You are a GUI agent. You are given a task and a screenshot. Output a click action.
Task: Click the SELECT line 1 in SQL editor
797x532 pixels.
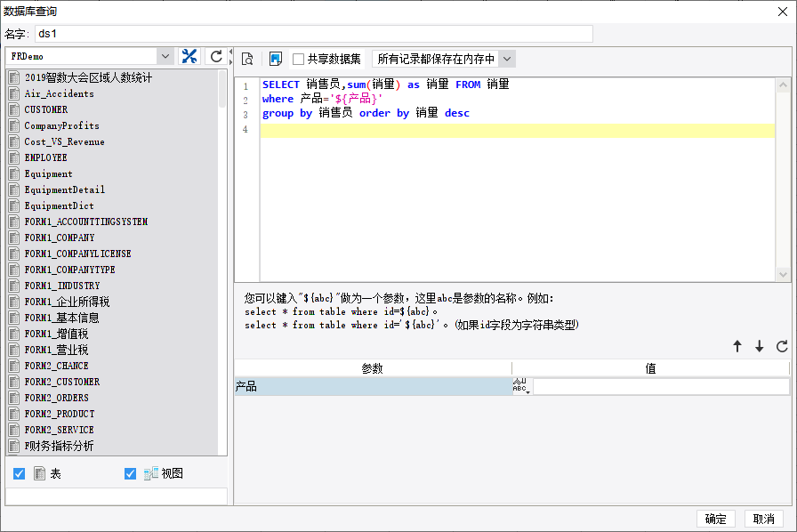click(385, 85)
